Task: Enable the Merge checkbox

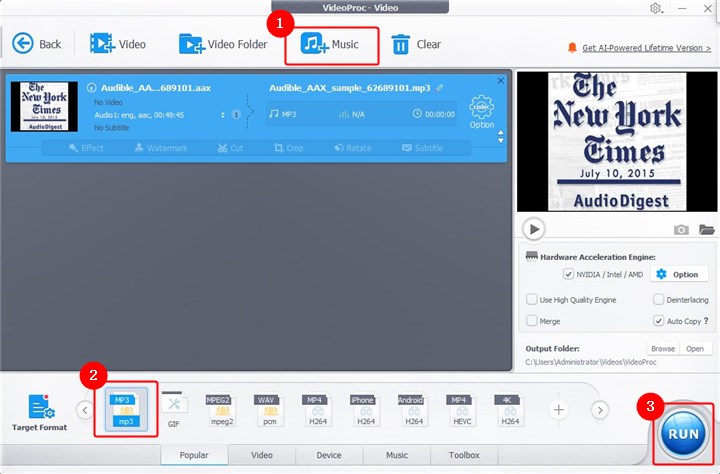Action: click(532, 321)
